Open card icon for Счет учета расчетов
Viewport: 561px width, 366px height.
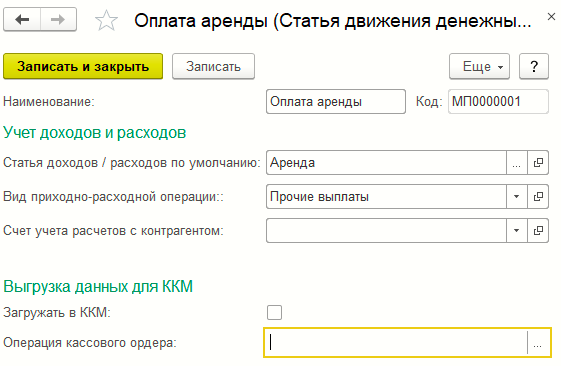tap(538, 230)
